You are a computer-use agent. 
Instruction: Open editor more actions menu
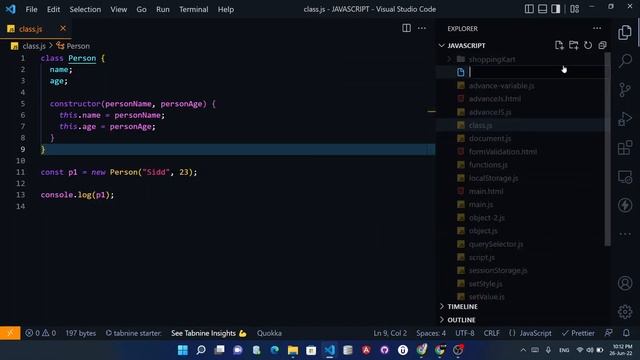(422, 28)
